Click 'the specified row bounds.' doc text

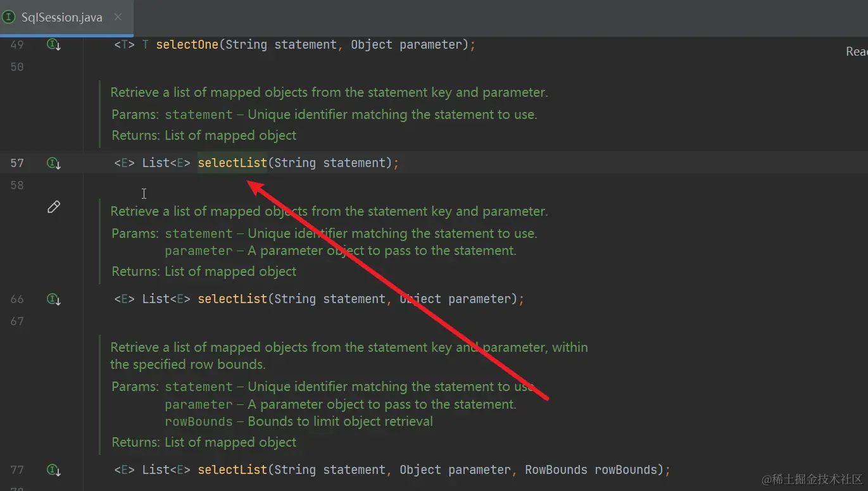point(187,364)
